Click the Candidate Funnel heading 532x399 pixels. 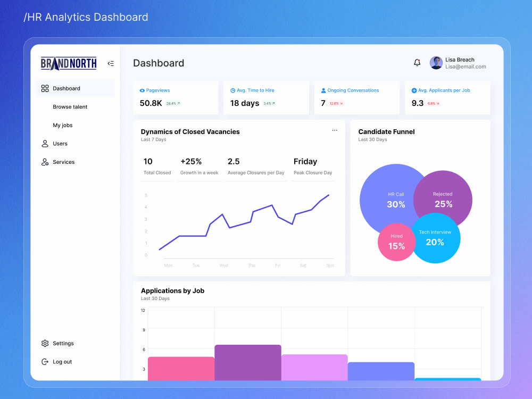click(x=386, y=131)
